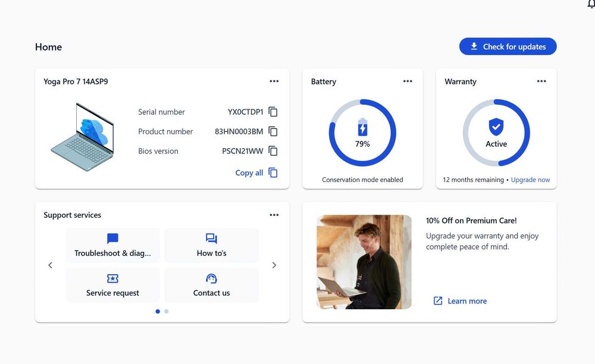Image resolution: width=595 pixels, height=364 pixels.
Task: Click the Upgrade now link
Action: [530, 180]
